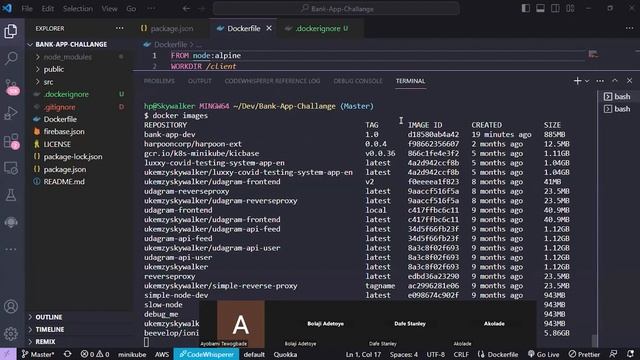Show additional activity bar views
The width and height of the screenshot is (640, 360).
[x=11, y=249]
